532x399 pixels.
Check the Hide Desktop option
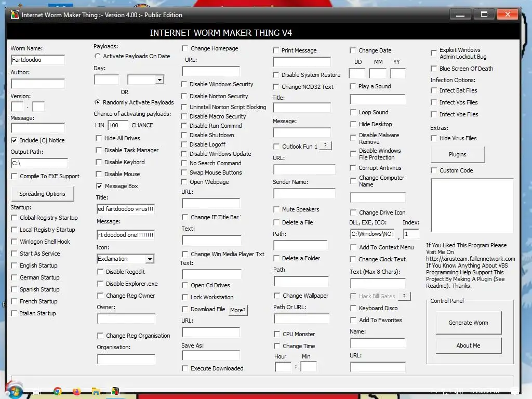pos(353,124)
